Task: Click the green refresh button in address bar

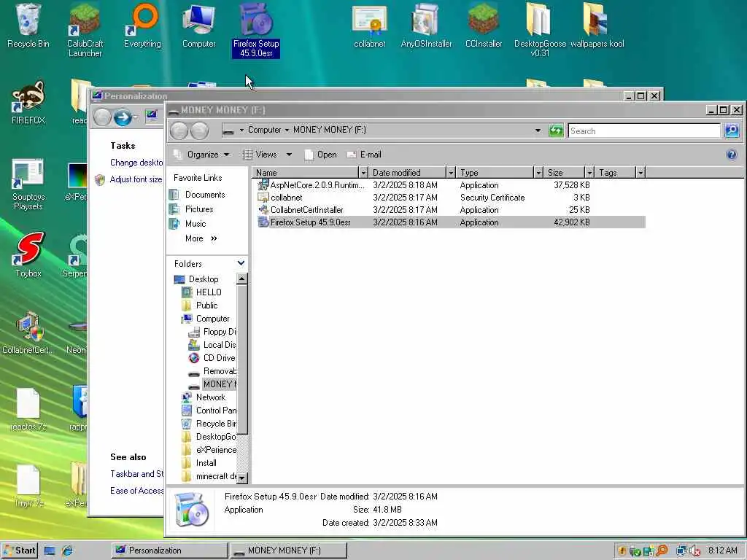Action: click(x=555, y=131)
